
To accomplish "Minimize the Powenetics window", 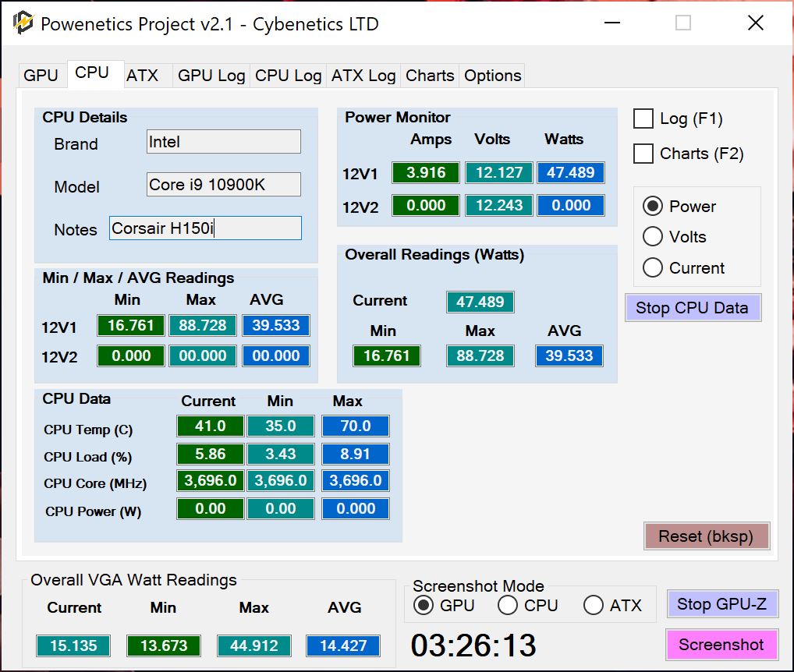I will point(612,23).
